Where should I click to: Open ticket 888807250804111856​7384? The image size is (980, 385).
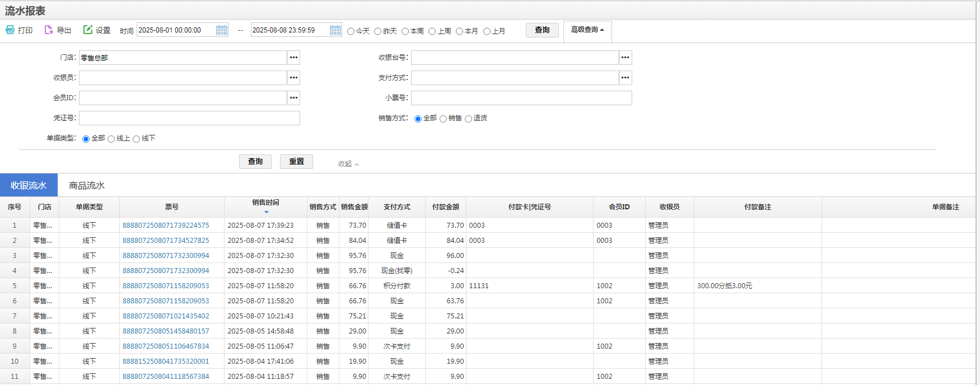click(x=166, y=377)
